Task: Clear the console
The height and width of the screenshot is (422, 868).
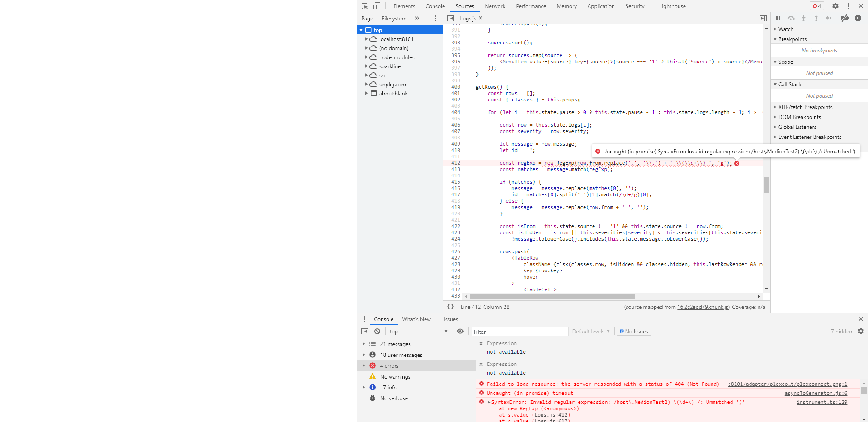Action: [377, 332]
